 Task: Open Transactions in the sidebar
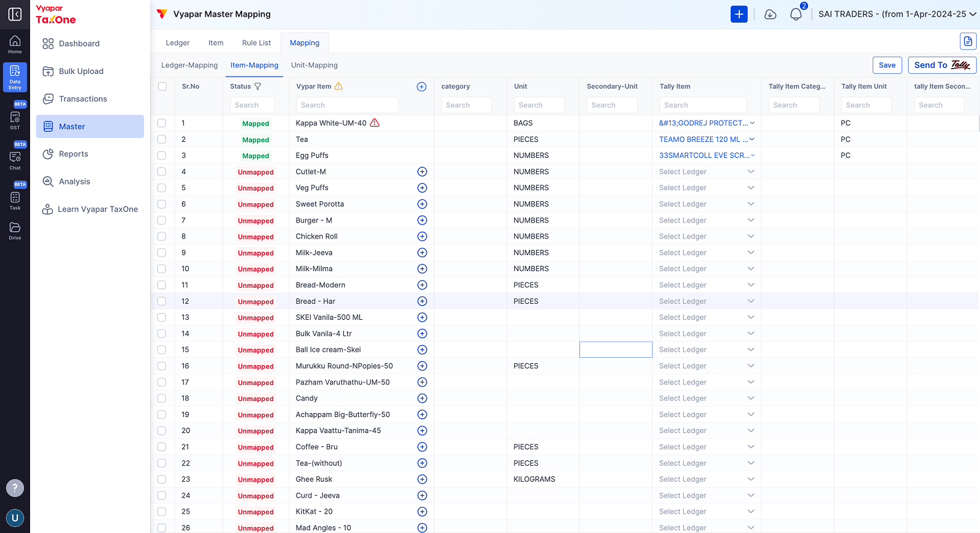90,99
